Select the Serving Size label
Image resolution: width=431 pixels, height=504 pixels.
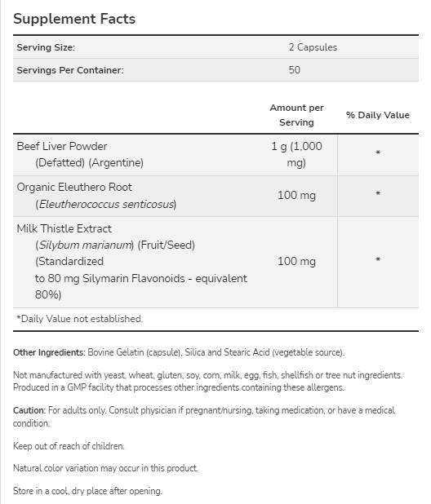coord(46,47)
